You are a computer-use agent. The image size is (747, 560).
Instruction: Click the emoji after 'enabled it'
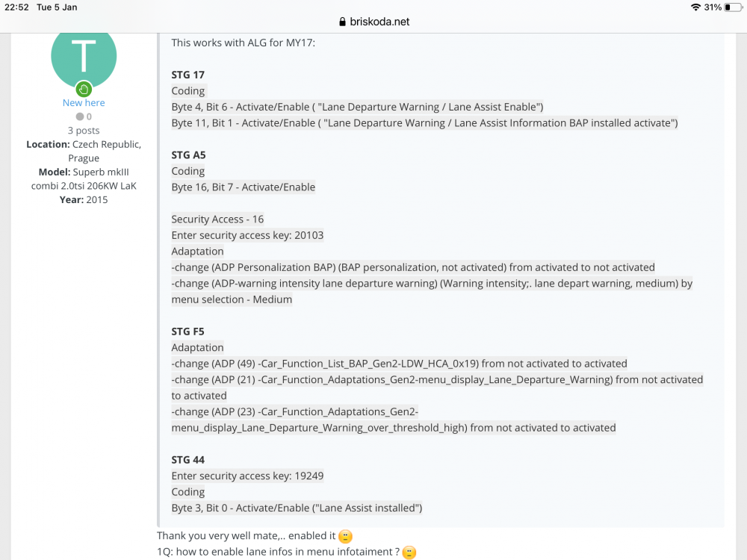coord(345,536)
